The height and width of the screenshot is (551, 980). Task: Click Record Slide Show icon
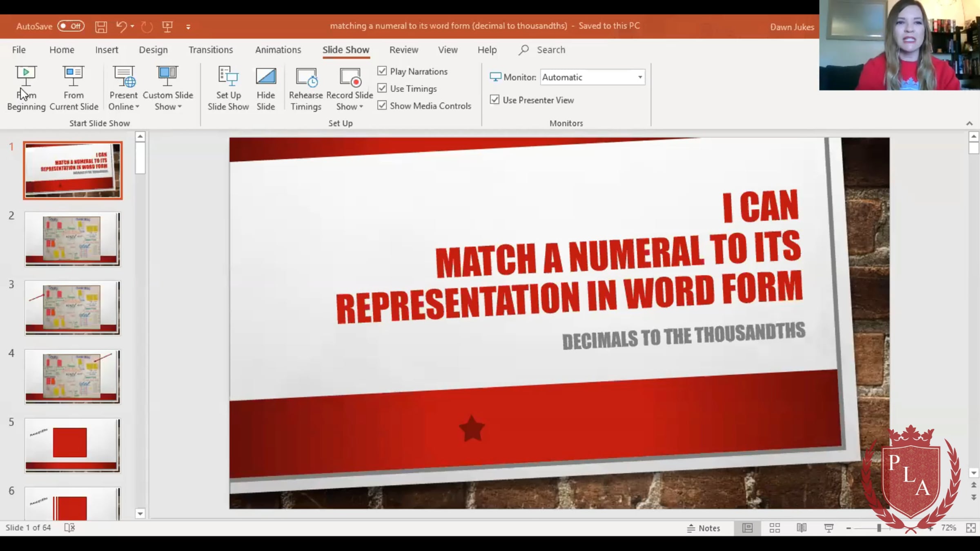350,78
